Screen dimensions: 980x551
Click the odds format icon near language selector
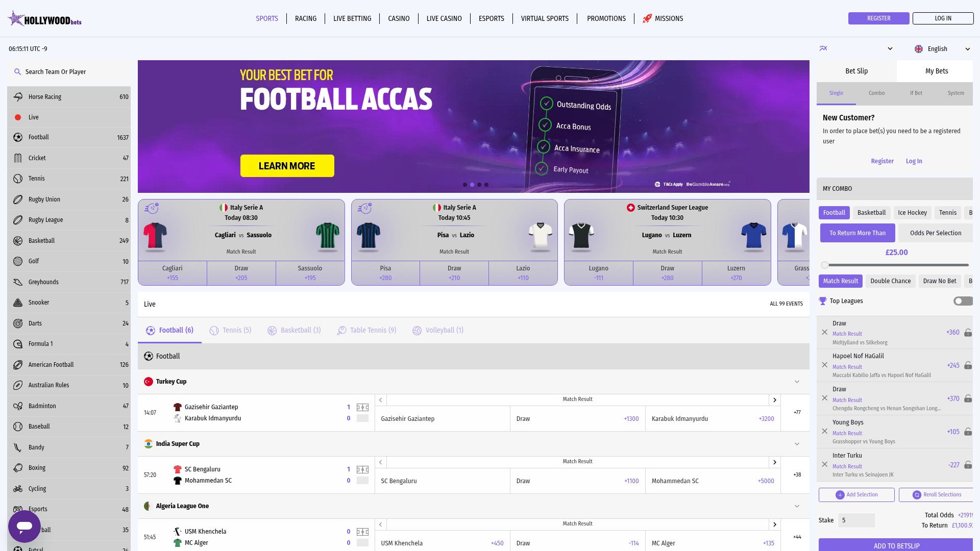click(x=823, y=48)
